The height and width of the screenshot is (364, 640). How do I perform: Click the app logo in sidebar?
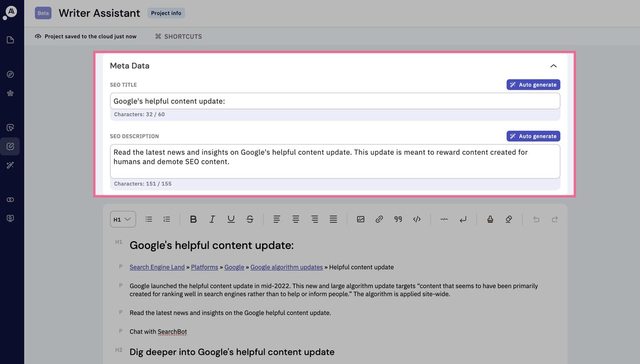11,11
